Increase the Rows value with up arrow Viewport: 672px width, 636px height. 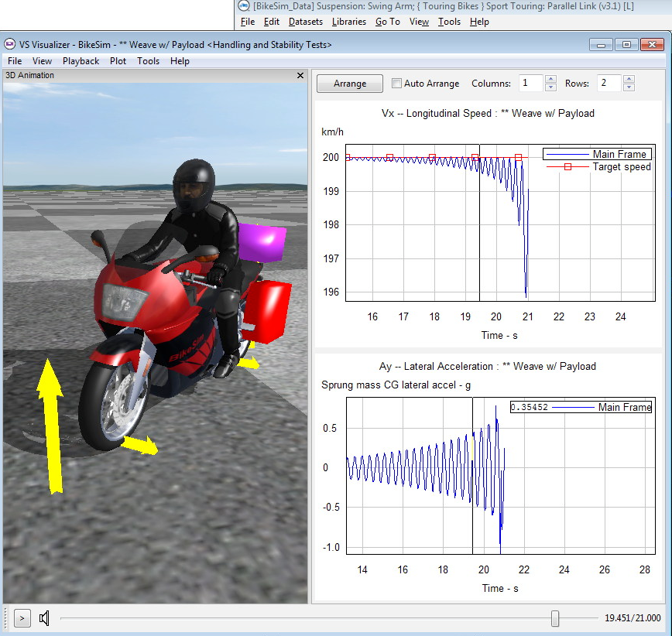tap(629, 79)
